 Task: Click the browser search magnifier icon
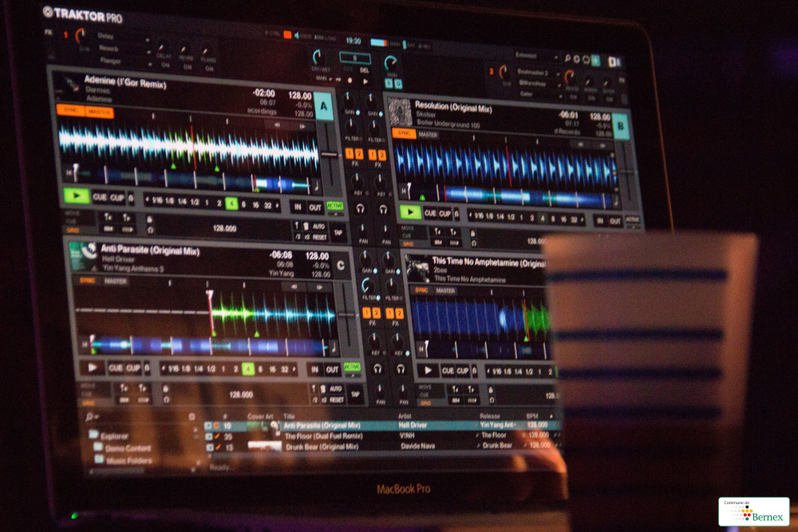(x=89, y=416)
